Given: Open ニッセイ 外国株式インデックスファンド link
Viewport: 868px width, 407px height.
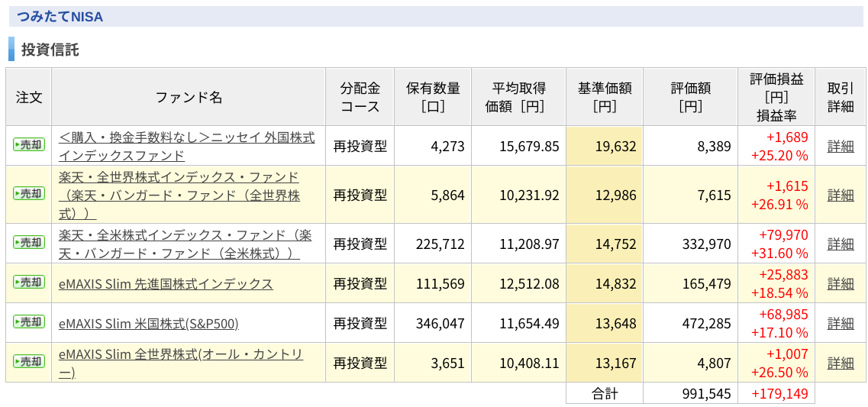Looking at the screenshot, I should tap(186, 146).
